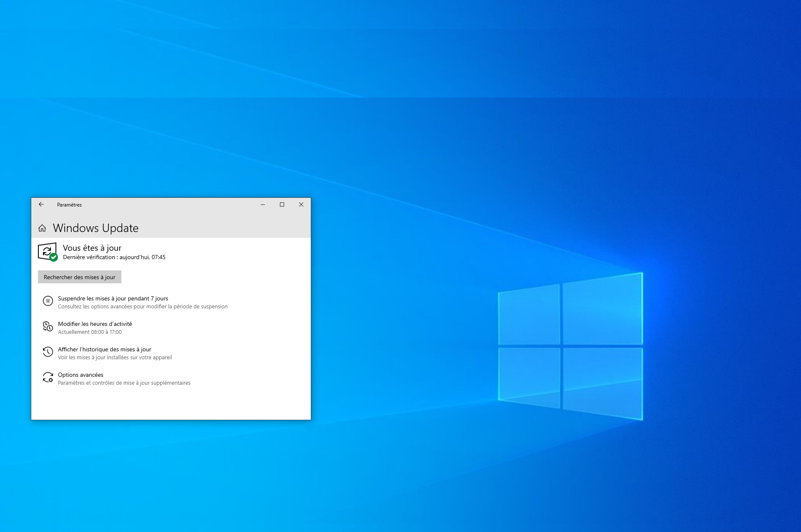Open Suspendre les mises à jour pendant 7 jours
801x532 pixels.
[x=113, y=298]
